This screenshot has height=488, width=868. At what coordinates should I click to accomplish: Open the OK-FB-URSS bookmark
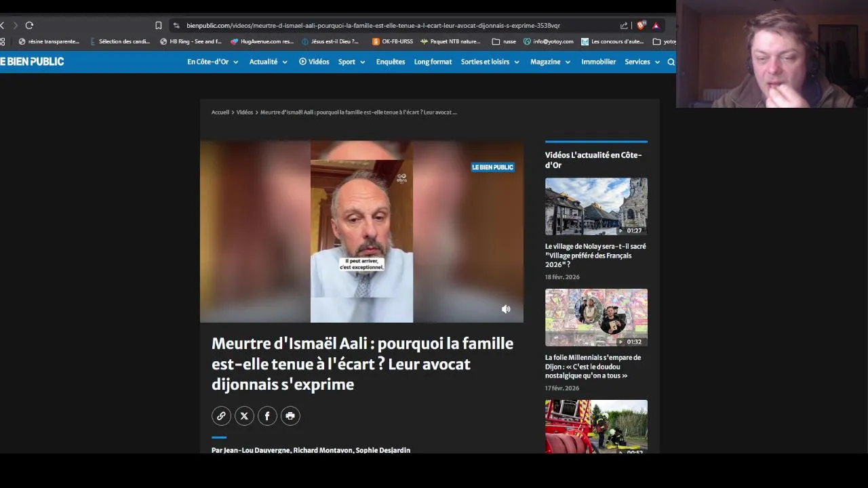click(392, 41)
